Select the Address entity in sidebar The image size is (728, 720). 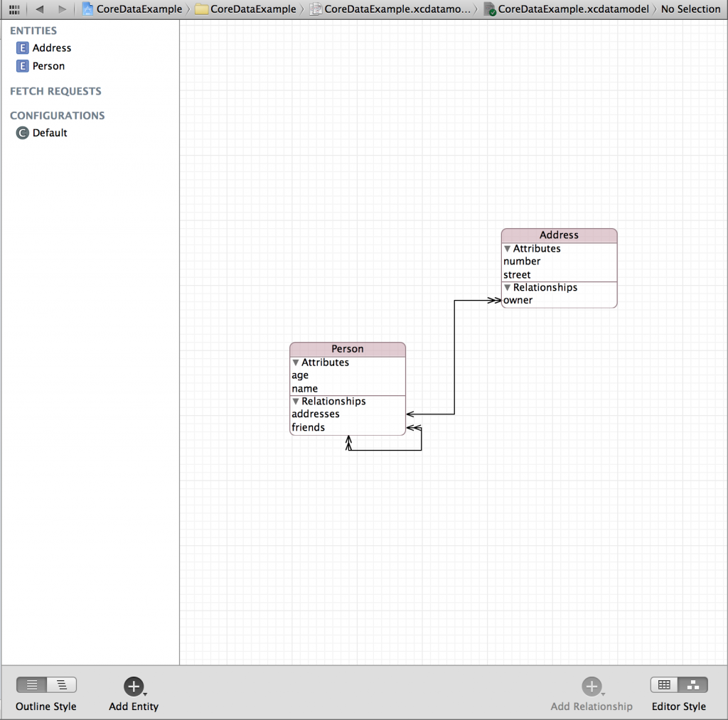[51, 48]
